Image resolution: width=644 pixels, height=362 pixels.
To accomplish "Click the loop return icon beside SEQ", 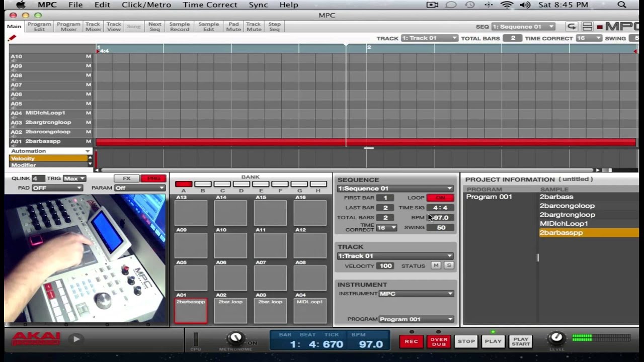I will click(572, 27).
